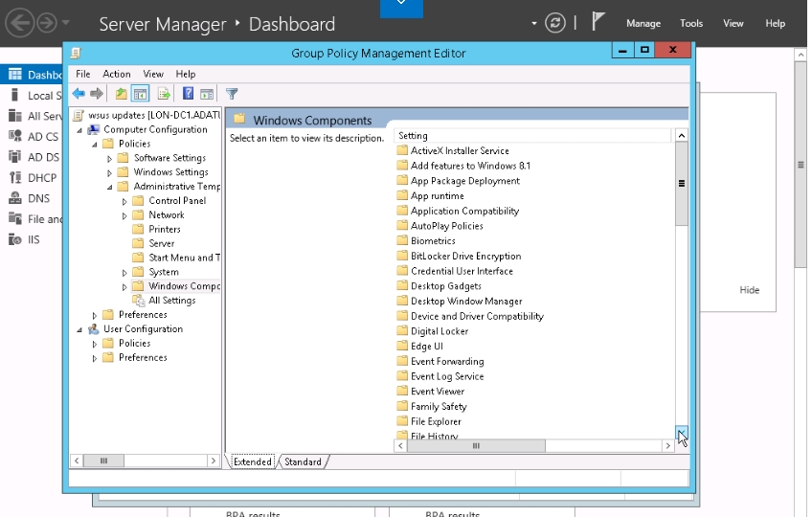The height and width of the screenshot is (517, 812).
Task: Click the Server Manager refresh icon
Action: point(554,23)
